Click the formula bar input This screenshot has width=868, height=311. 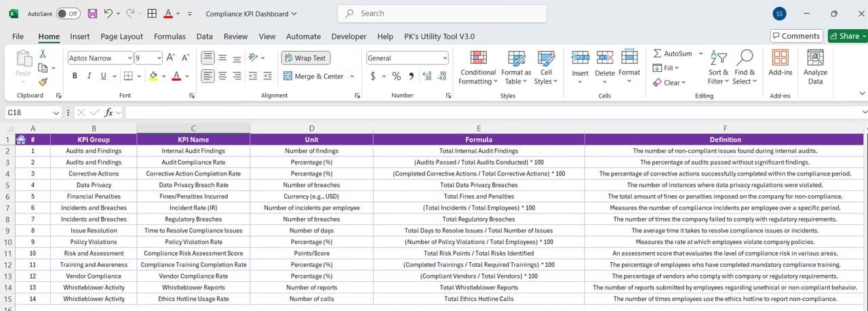pos(492,112)
